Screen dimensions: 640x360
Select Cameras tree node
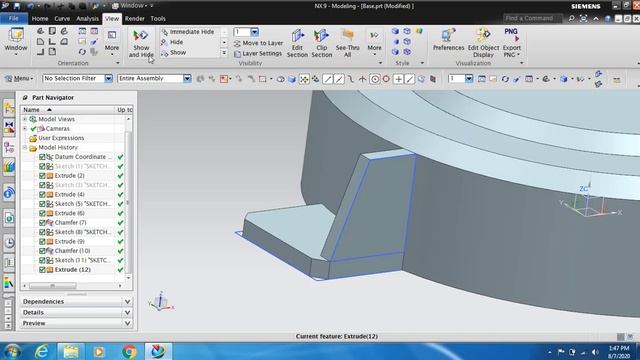pos(57,129)
